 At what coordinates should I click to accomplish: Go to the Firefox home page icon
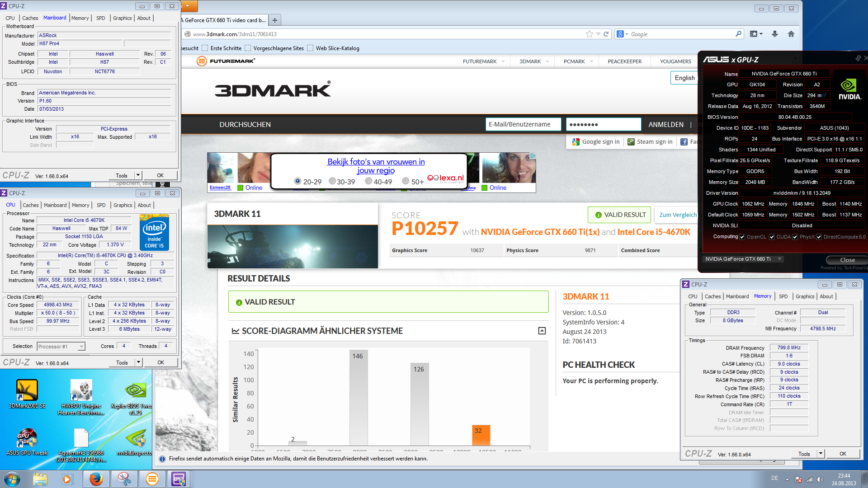point(791,34)
